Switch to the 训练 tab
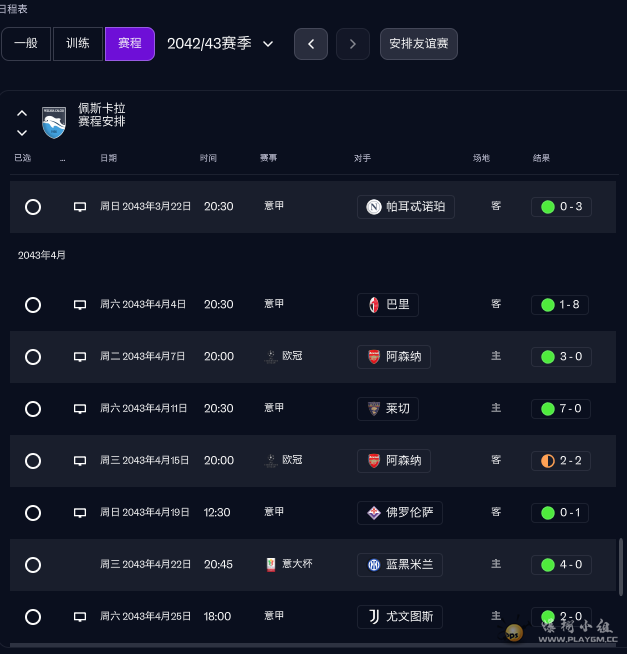 [x=78, y=44]
